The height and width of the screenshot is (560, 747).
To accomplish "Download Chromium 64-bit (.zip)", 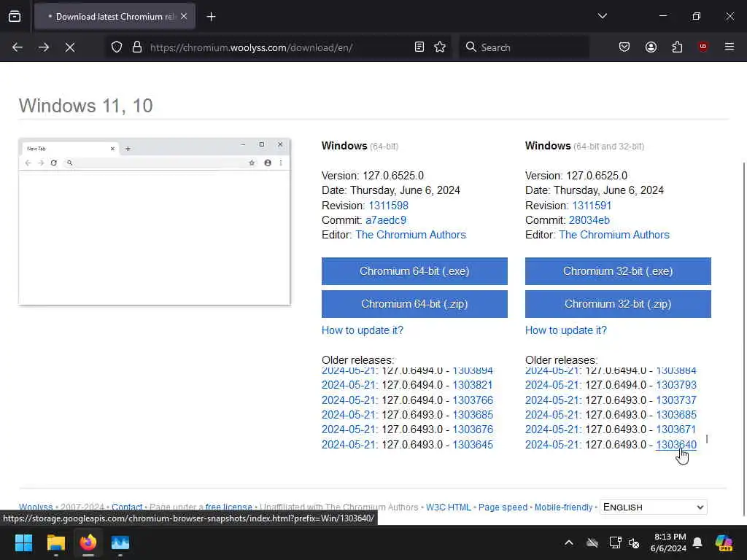I will point(414,304).
